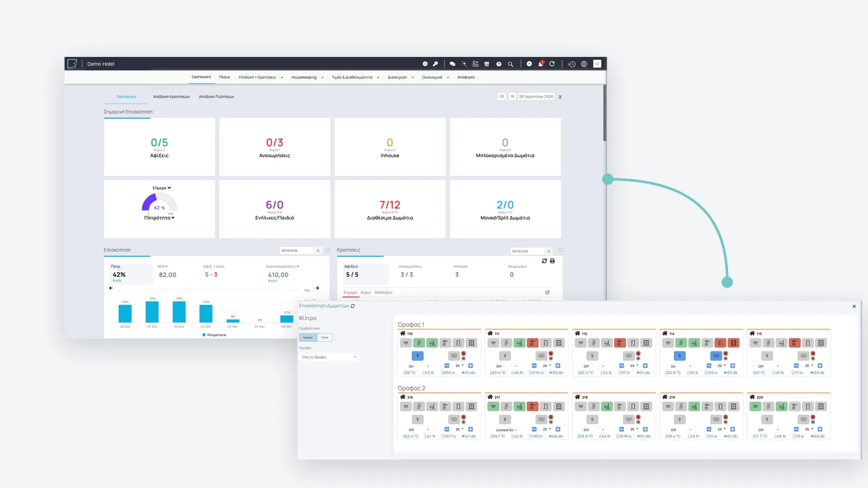Open the Αναφορές menu item
Viewport: 868px width, 488px height.
click(466, 77)
